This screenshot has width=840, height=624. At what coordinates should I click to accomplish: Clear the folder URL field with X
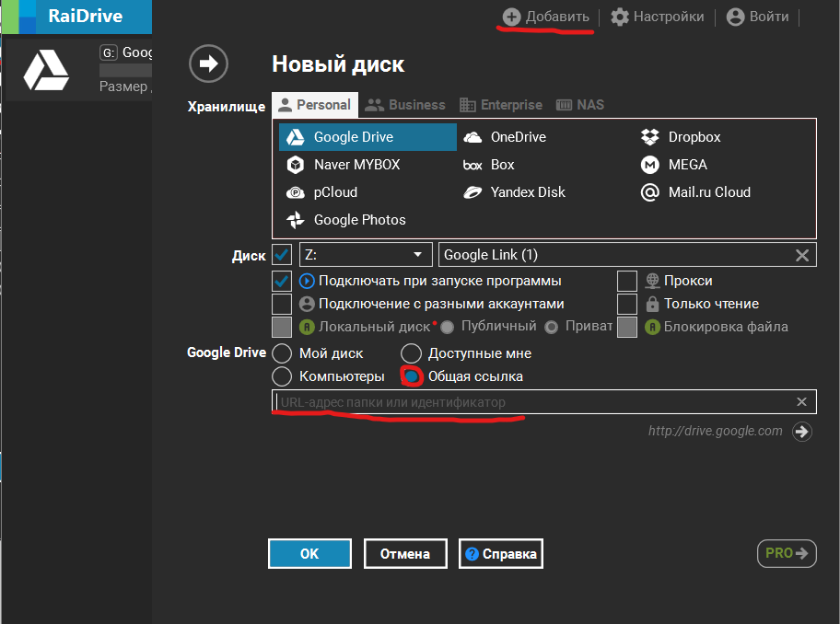coord(801,402)
